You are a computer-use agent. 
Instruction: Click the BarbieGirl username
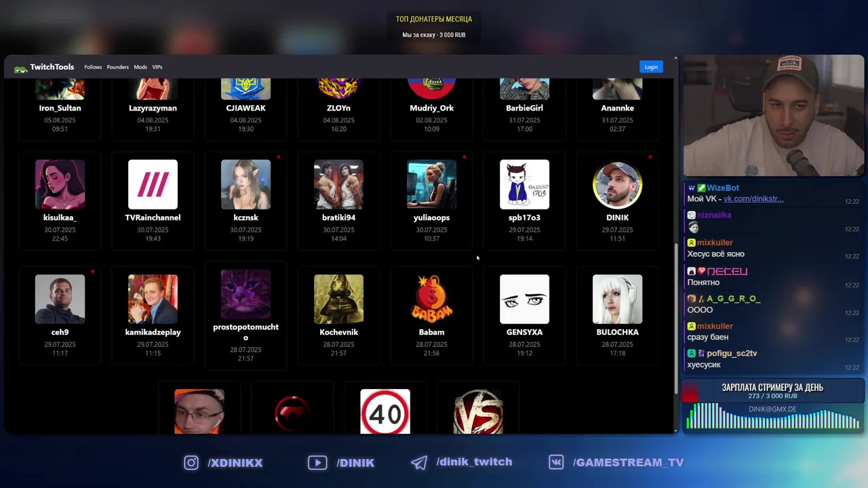(x=524, y=108)
